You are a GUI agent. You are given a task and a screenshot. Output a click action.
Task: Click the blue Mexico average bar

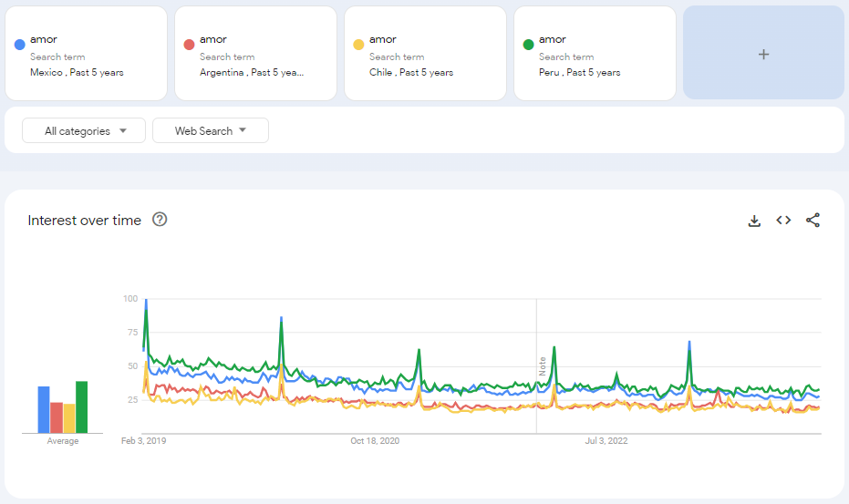(x=44, y=410)
